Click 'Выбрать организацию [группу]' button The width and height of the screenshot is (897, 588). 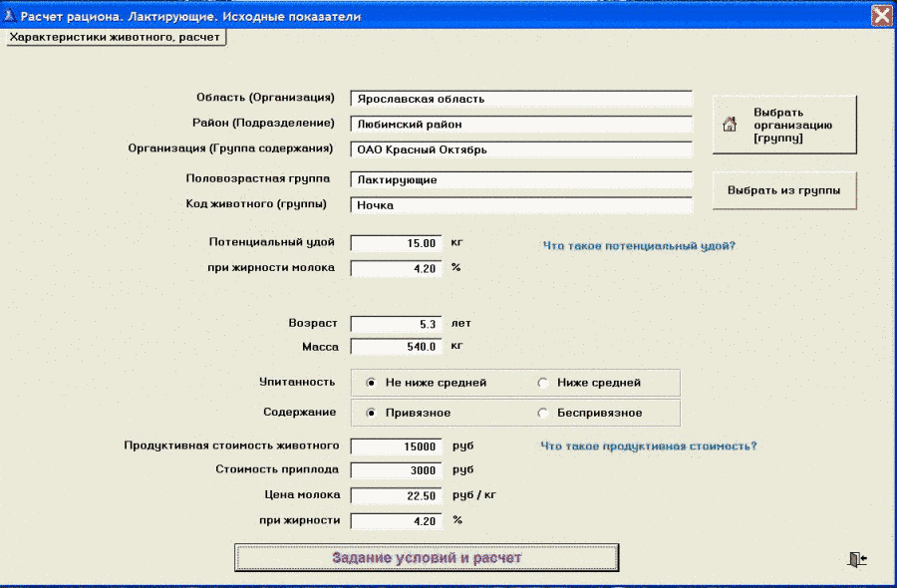(784, 125)
